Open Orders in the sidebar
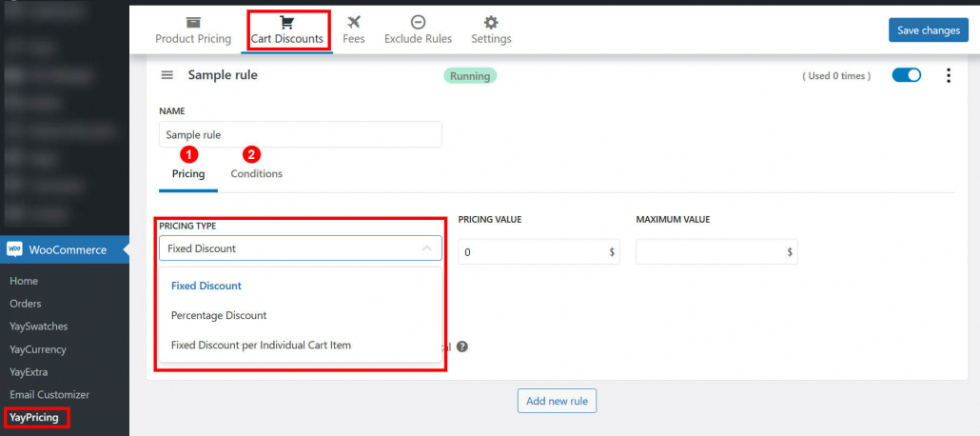 coord(26,304)
